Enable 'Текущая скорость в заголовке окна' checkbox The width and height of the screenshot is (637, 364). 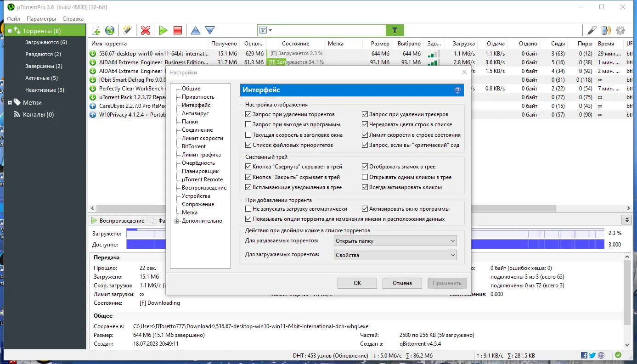[x=248, y=135]
